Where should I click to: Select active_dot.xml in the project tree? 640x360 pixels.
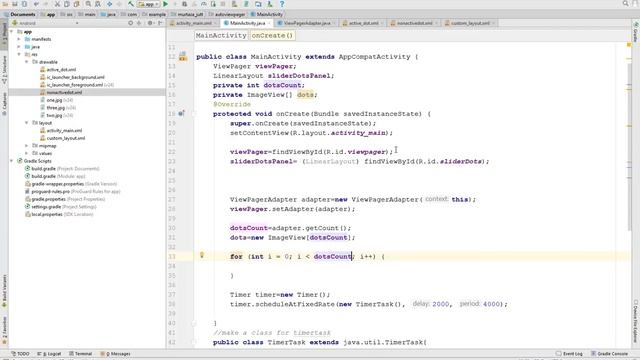click(x=61, y=70)
